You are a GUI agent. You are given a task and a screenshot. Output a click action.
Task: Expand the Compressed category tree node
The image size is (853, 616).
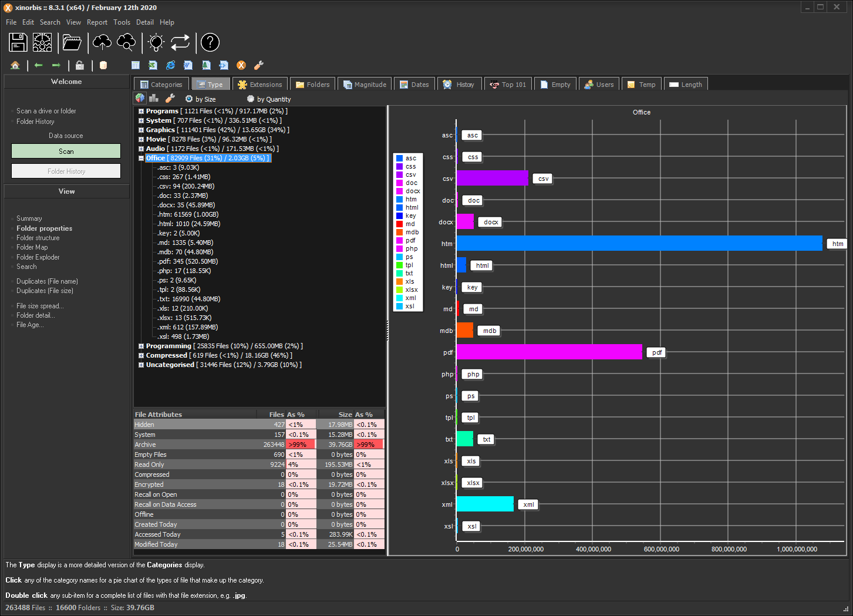click(x=141, y=356)
